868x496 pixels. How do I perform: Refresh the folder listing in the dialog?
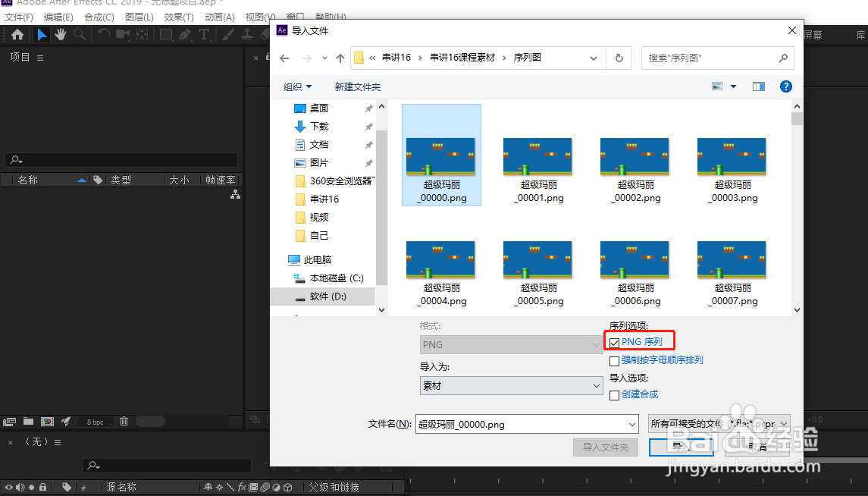click(x=619, y=58)
